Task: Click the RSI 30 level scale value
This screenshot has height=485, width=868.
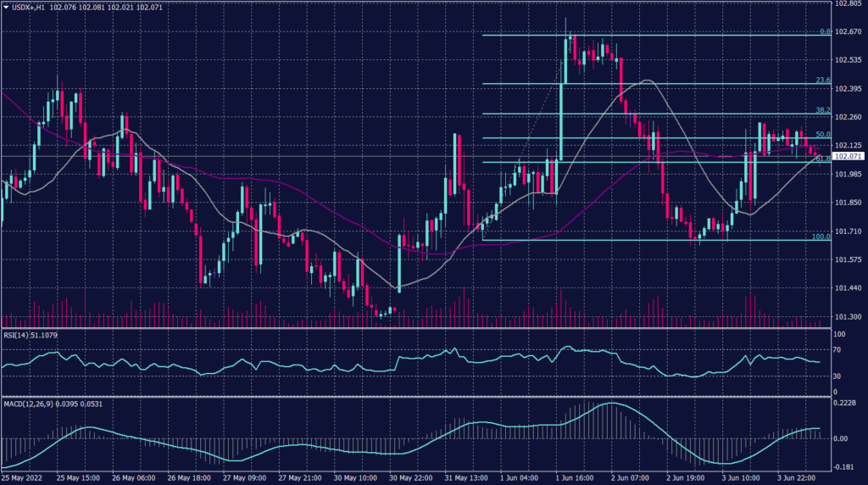Action: (839, 376)
